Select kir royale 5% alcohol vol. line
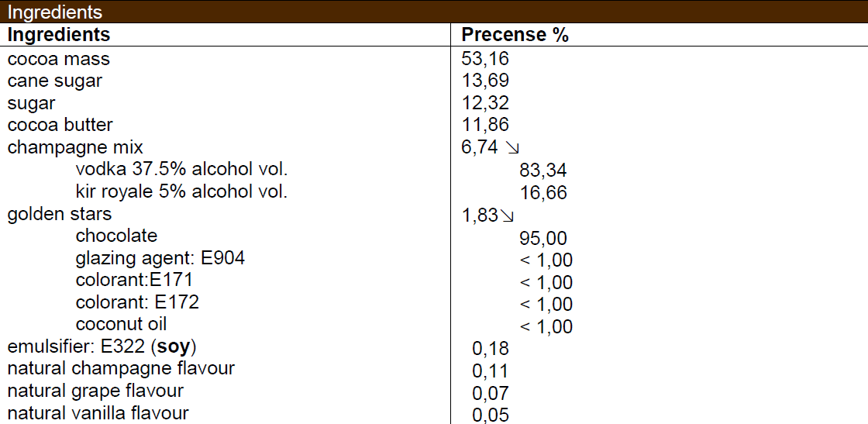The height and width of the screenshot is (424, 868). pos(181,191)
